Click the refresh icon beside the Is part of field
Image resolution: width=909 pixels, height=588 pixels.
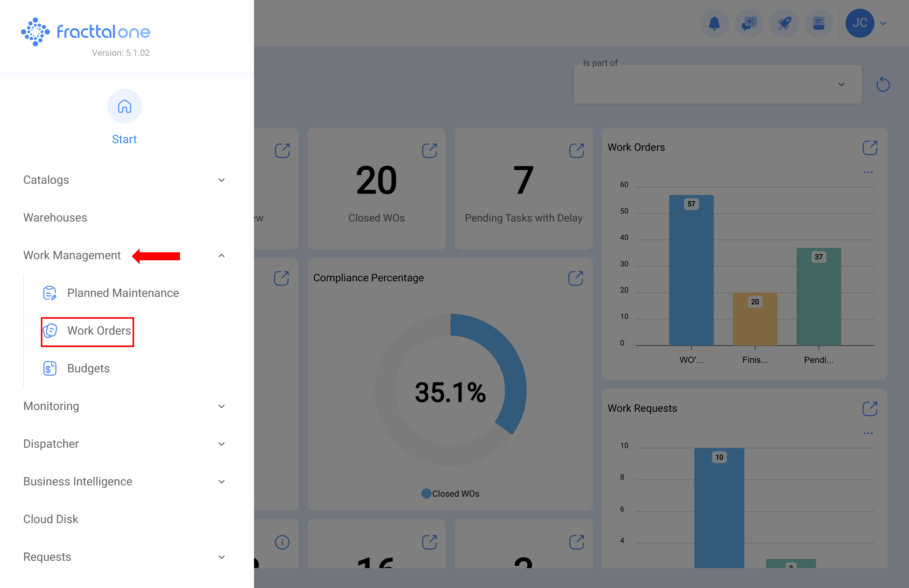pos(883,84)
